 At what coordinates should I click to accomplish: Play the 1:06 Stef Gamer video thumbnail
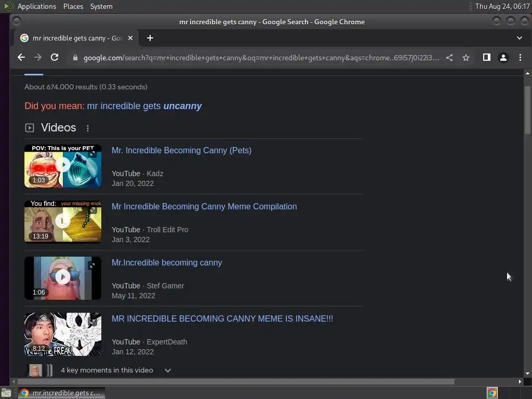63,278
